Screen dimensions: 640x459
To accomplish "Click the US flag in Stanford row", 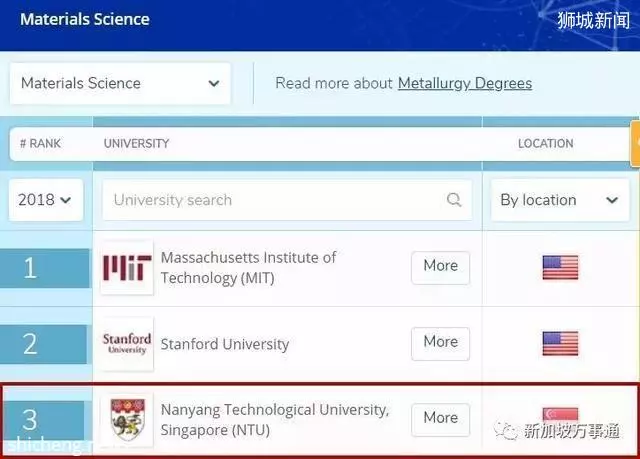I will [x=560, y=344].
